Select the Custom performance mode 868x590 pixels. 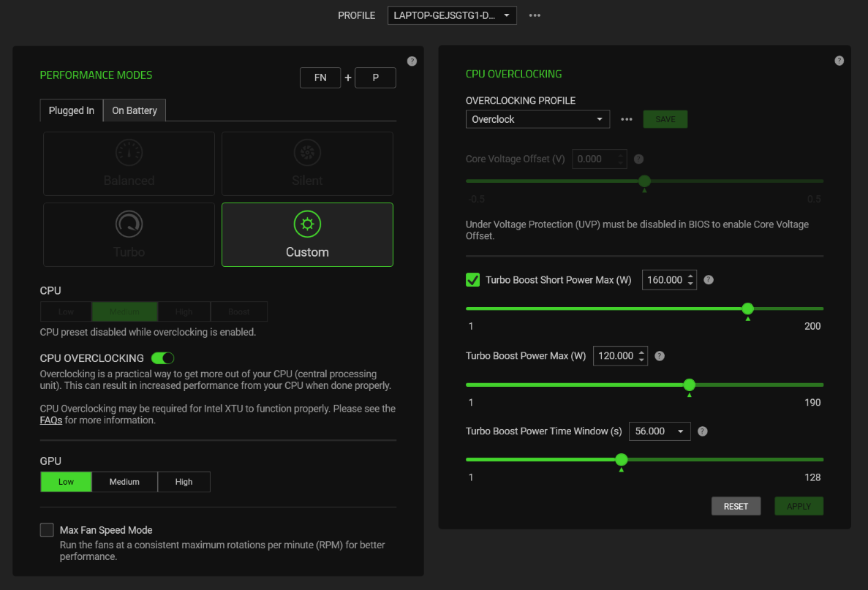tap(307, 235)
